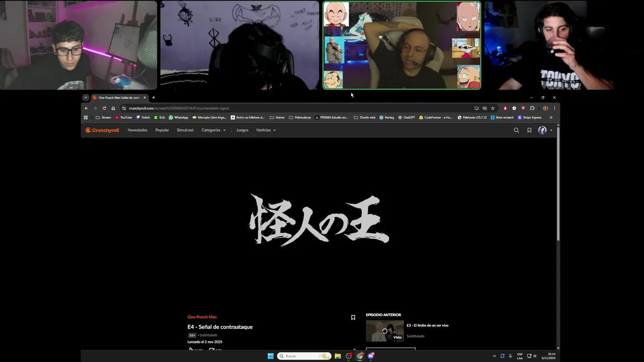Open PRISMA Estudio bookmark
This screenshot has width=644, height=362.
pos(332,118)
